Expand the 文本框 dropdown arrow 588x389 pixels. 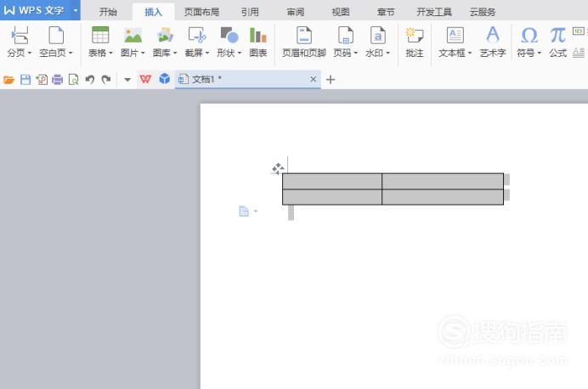(470, 53)
